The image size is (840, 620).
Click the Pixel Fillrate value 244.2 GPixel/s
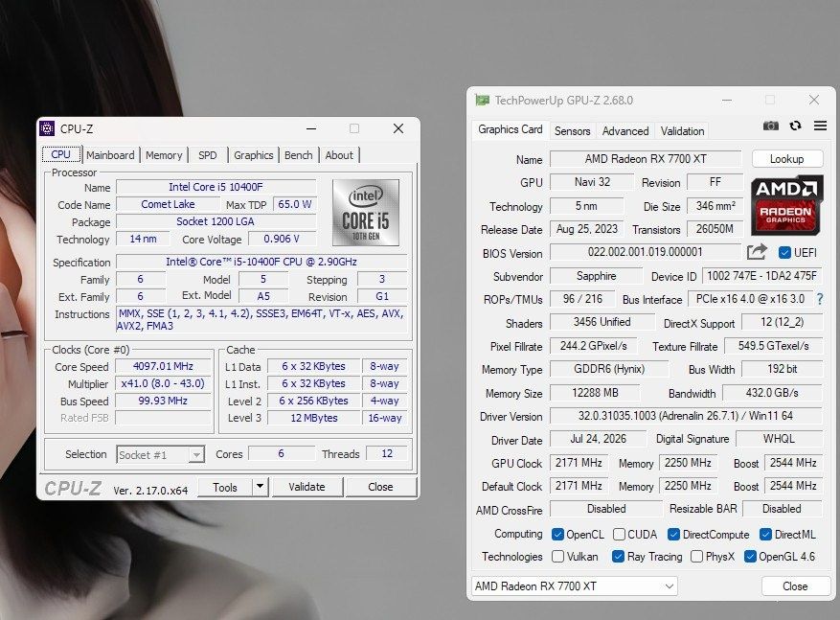point(594,346)
